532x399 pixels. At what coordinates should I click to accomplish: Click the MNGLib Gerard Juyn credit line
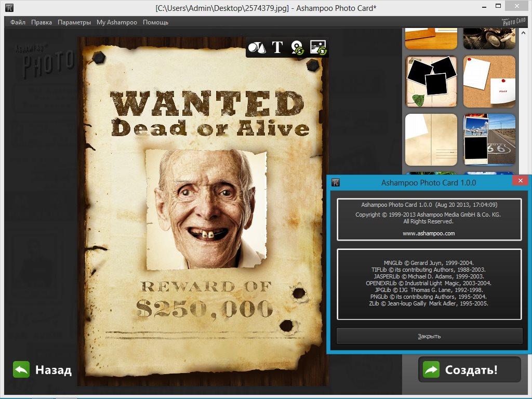[429, 263]
